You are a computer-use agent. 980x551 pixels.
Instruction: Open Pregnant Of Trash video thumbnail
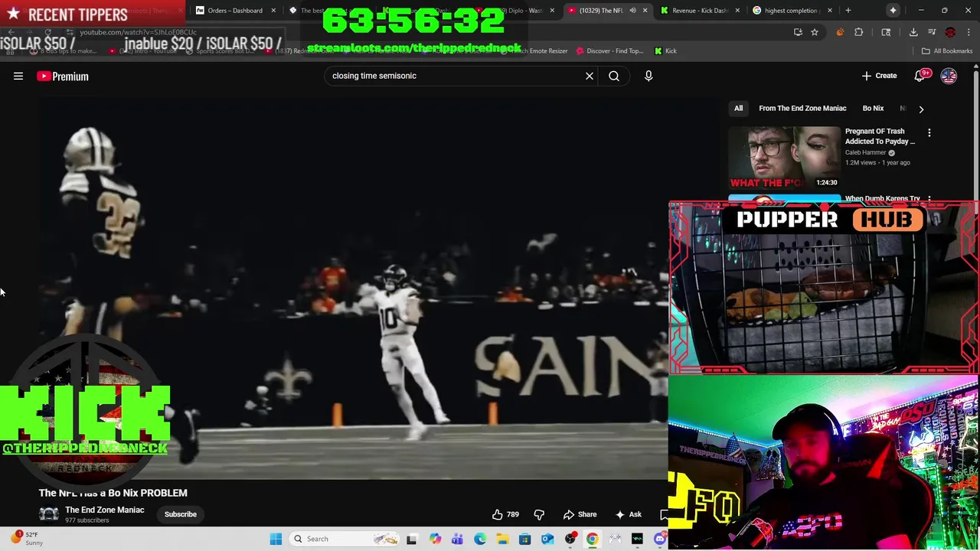[x=784, y=158]
